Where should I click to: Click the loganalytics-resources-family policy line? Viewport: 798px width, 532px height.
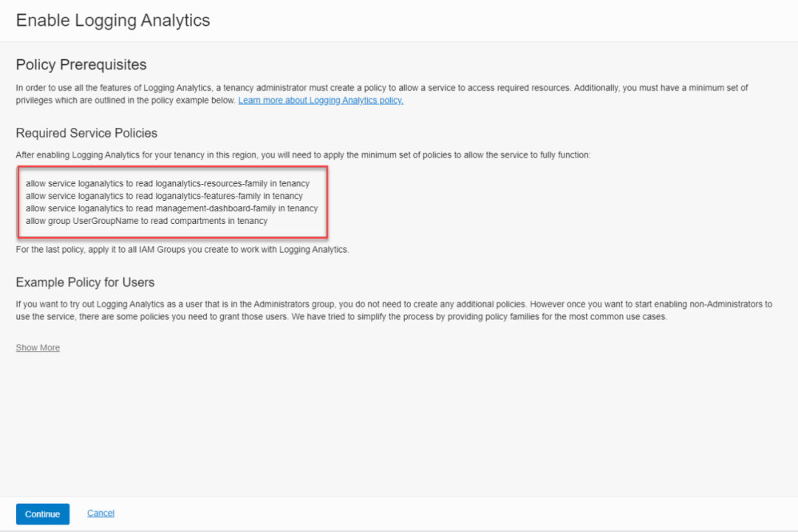pos(167,183)
